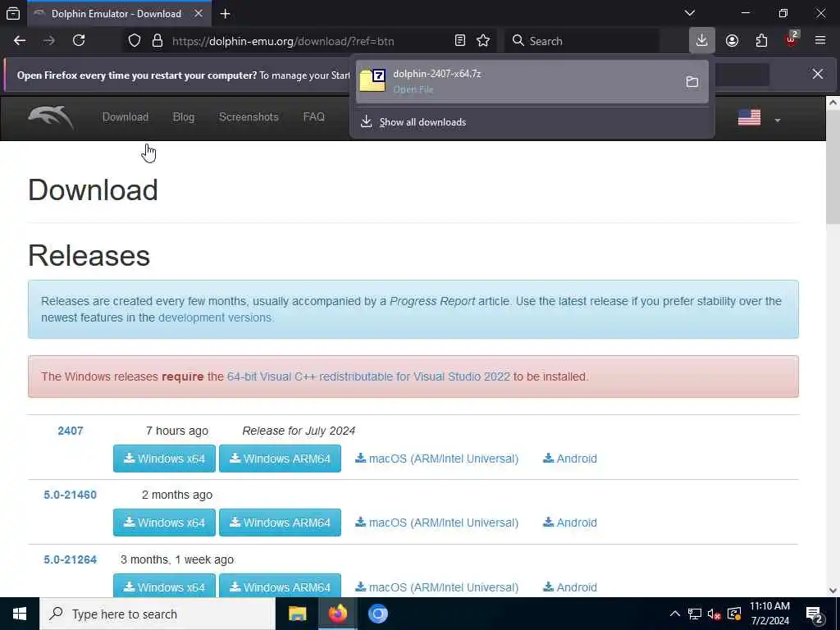This screenshot has width=840, height=630.
Task: Open tracking protection shield icon
Action: pos(135,41)
